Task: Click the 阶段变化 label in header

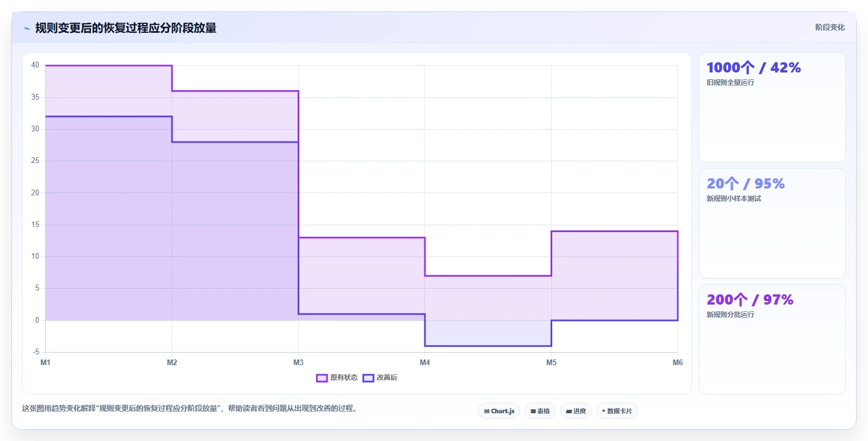Action: coord(830,27)
